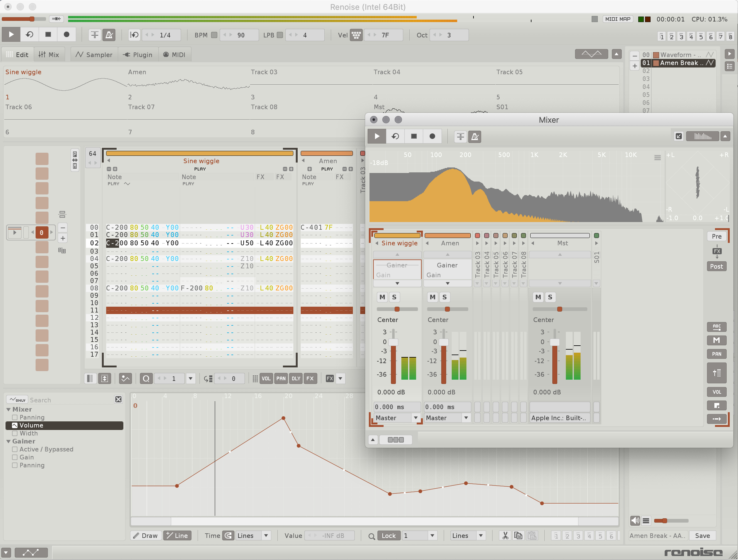Open the Sampler tab
Screen dimensions: 738x560
[94, 54]
